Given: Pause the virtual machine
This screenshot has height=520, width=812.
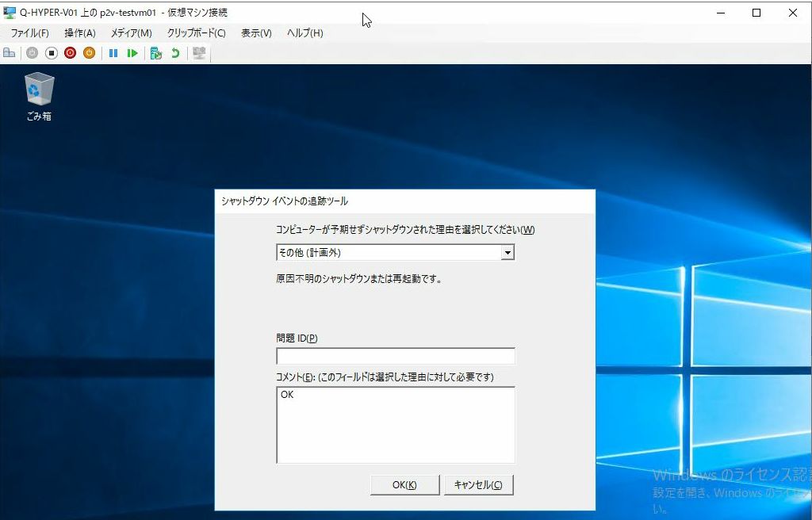Looking at the screenshot, I should (113, 53).
